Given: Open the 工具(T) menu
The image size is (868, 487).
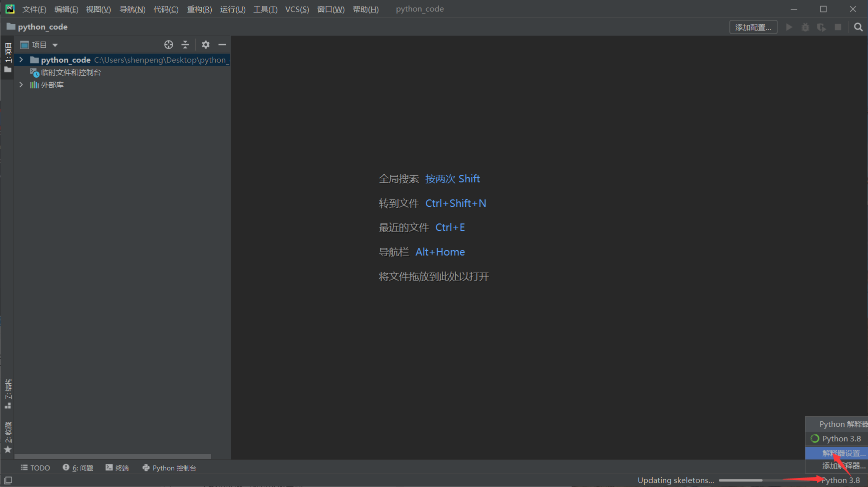Looking at the screenshot, I should point(265,9).
